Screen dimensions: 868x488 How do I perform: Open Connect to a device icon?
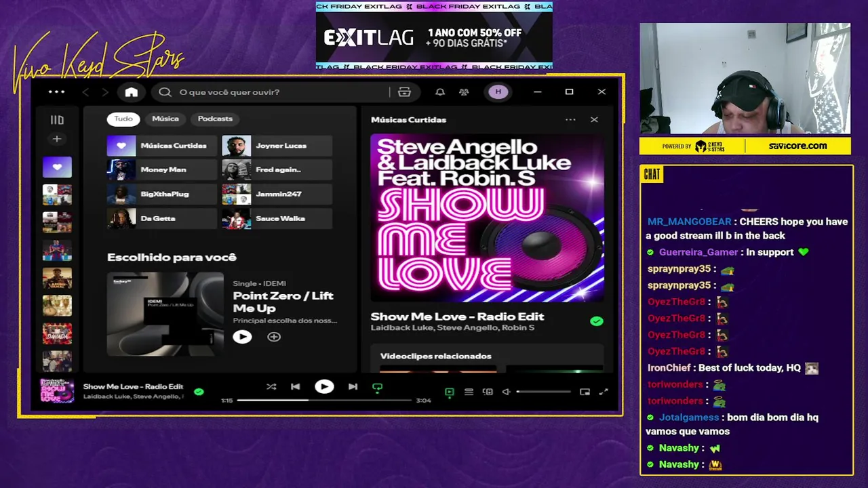tap(488, 392)
